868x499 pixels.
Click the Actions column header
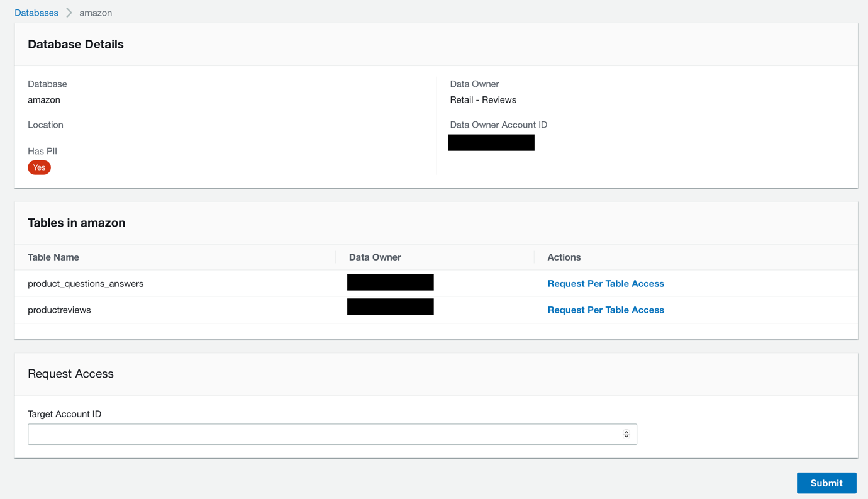point(564,257)
